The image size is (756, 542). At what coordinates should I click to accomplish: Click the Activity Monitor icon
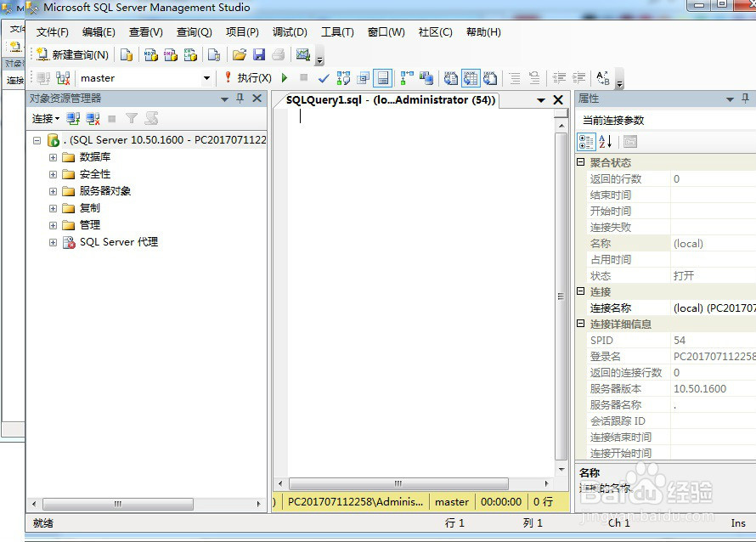coord(302,55)
